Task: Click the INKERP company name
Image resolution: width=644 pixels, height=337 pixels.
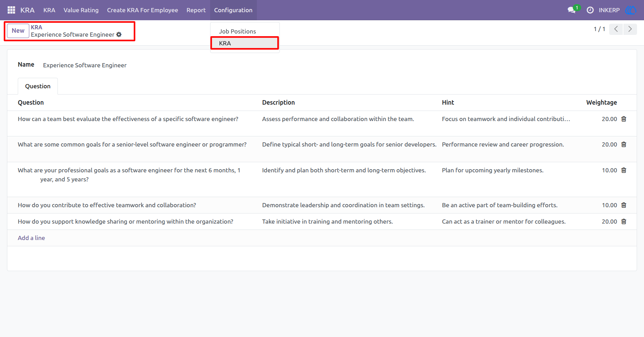Action: pyautogui.click(x=609, y=10)
